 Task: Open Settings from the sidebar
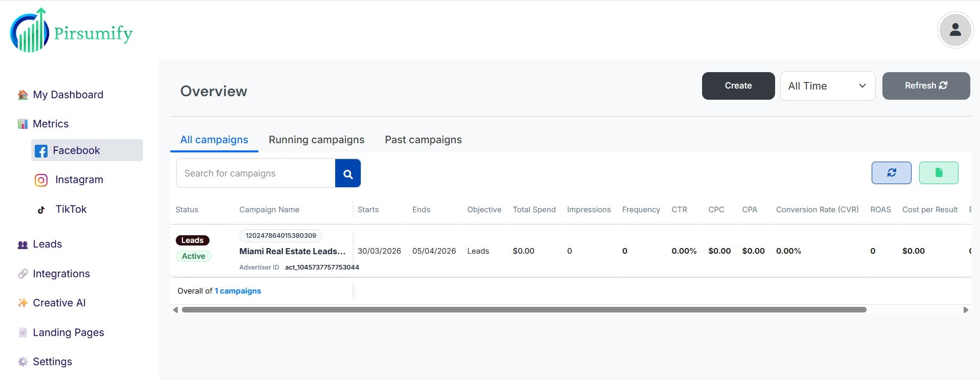52,362
